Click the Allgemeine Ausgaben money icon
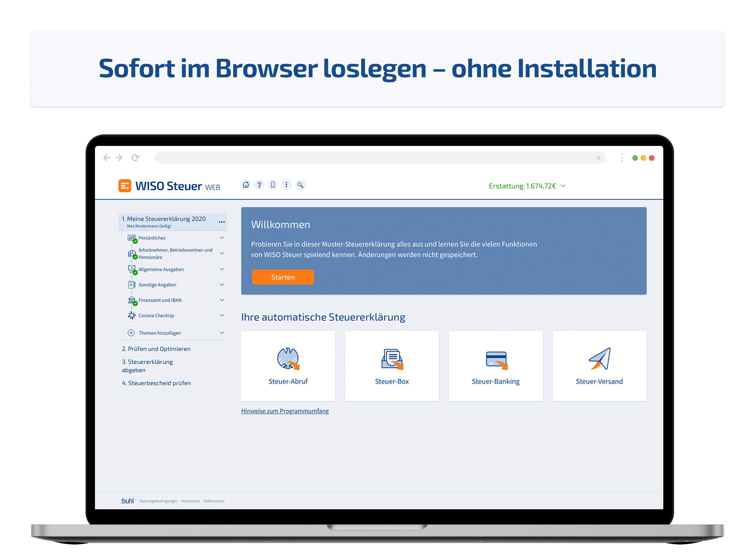The image size is (755, 560). 132,270
